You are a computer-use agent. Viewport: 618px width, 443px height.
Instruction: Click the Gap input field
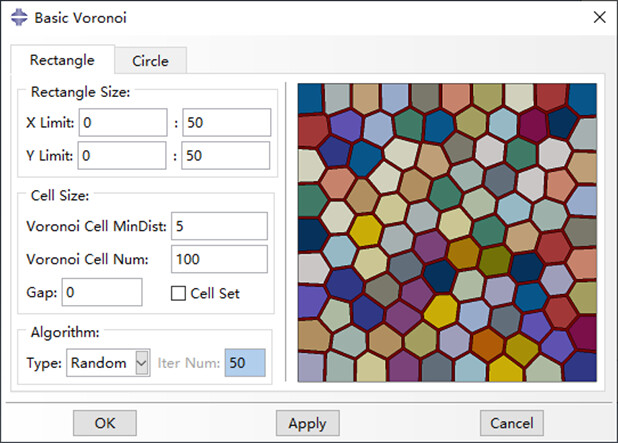point(102,293)
